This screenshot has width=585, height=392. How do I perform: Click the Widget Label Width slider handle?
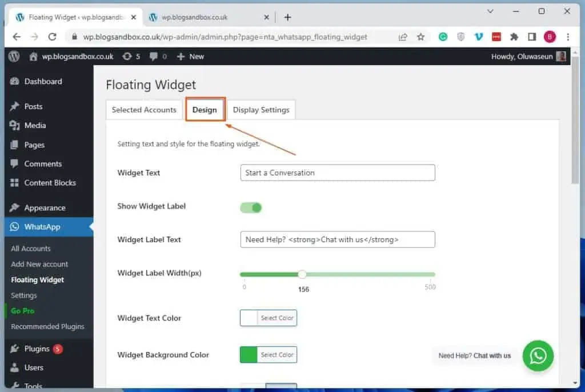[302, 274]
